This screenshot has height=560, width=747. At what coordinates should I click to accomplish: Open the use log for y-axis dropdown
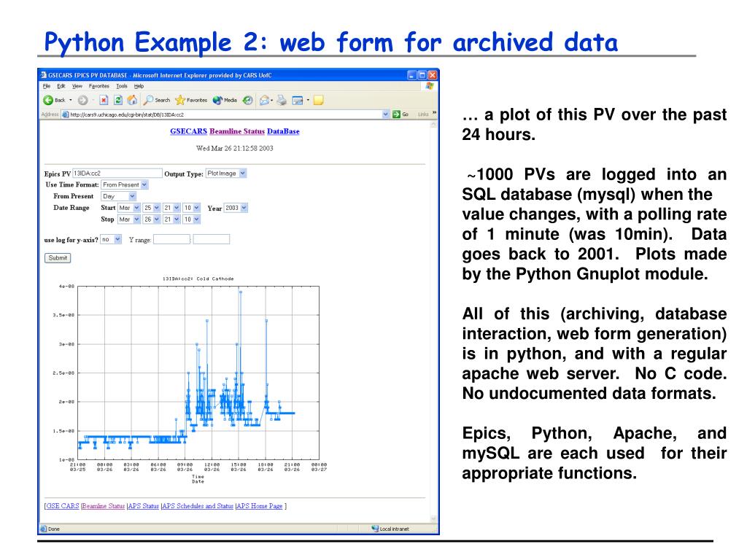coord(117,239)
